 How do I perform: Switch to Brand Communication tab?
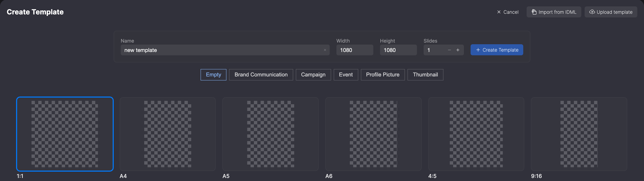pos(261,75)
